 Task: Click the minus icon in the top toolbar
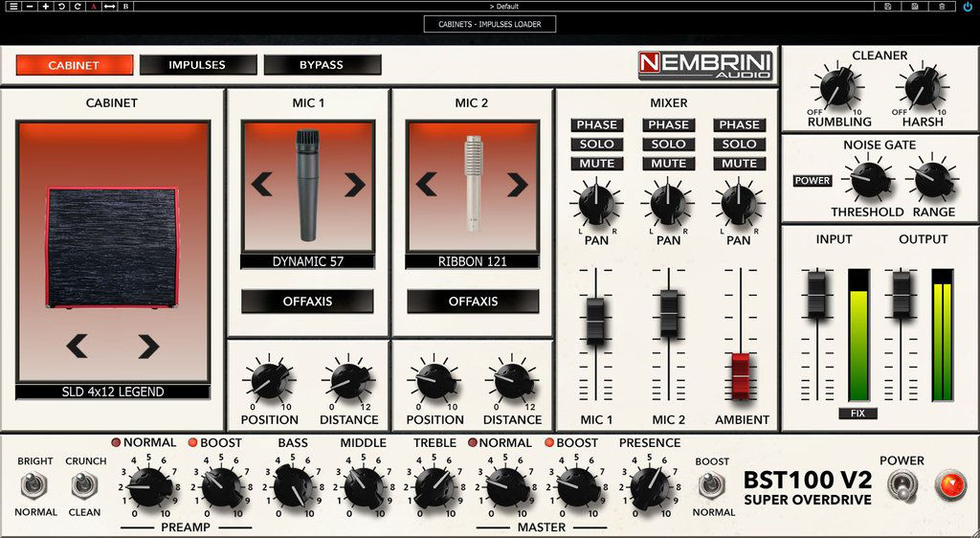coord(30,7)
